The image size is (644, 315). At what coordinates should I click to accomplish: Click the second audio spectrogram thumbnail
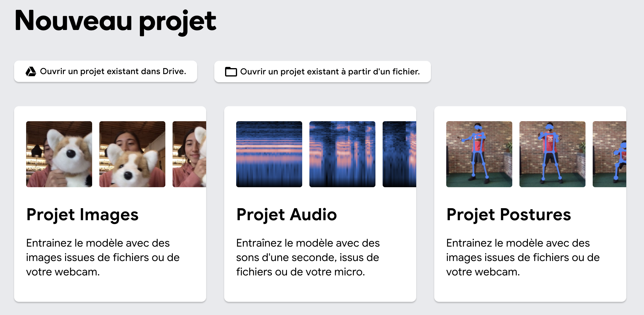(342, 154)
